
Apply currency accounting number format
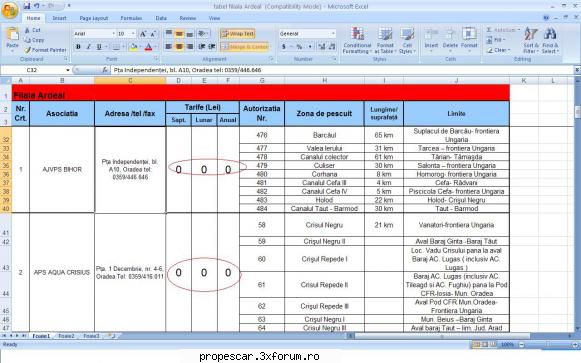284,47
